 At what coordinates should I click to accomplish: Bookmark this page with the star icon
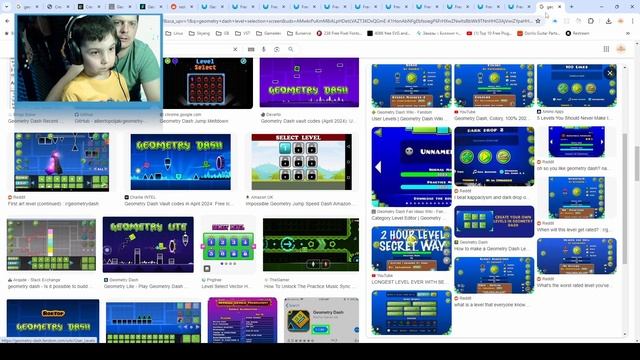click(x=538, y=21)
